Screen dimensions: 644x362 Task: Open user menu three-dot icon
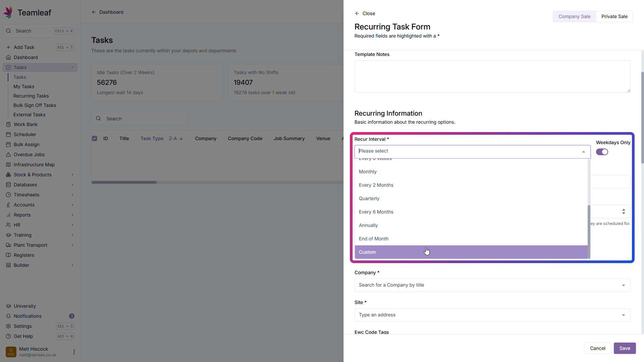point(74,352)
